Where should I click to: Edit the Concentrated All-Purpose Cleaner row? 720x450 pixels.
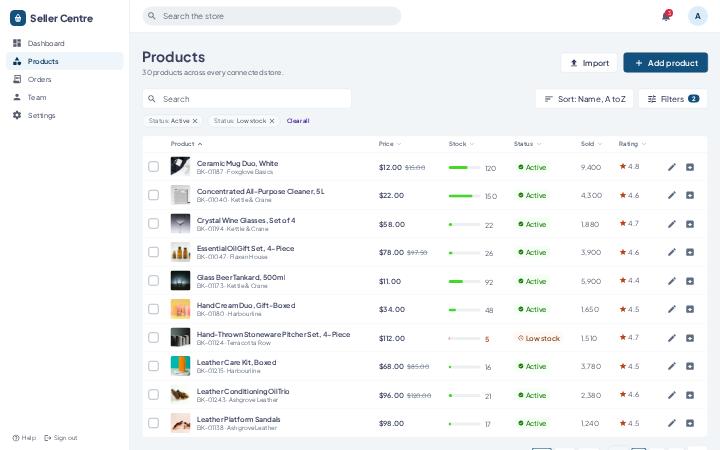[671, 195]
